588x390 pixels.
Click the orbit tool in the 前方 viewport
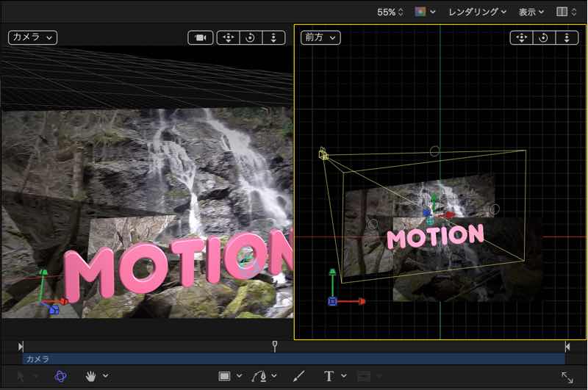(544, 37)
